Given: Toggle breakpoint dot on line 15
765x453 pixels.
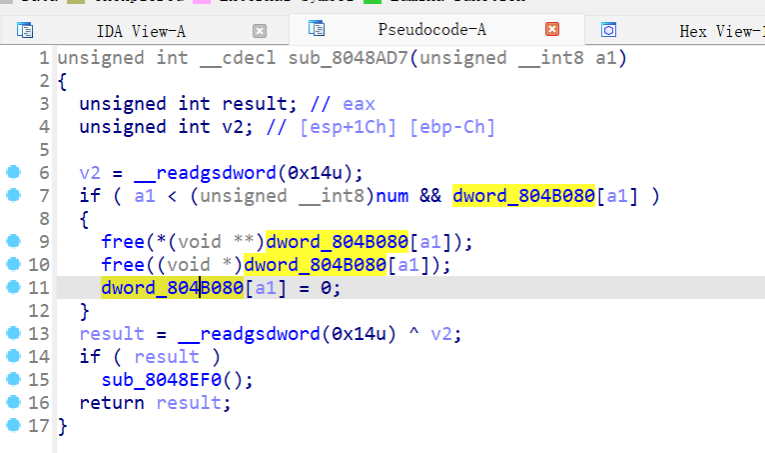Looking at the screenshot, I should coord(12,379).
